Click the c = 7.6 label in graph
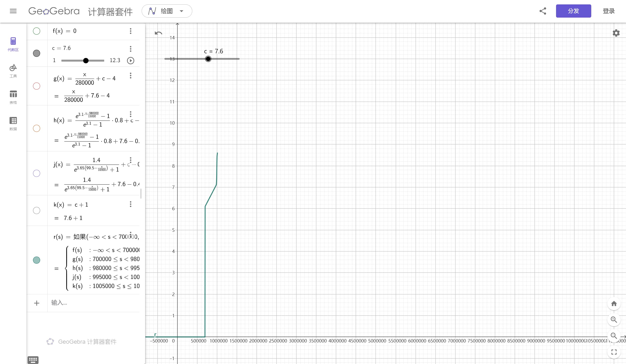The height and width of the screenshot is (364, 626). point(213,51)
